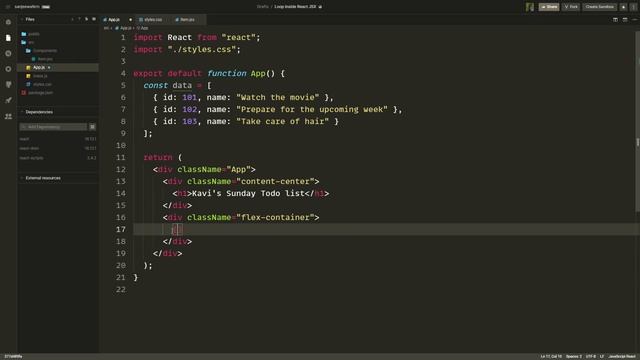Click the App function breadcrumb segment

(x=142, y=28)
